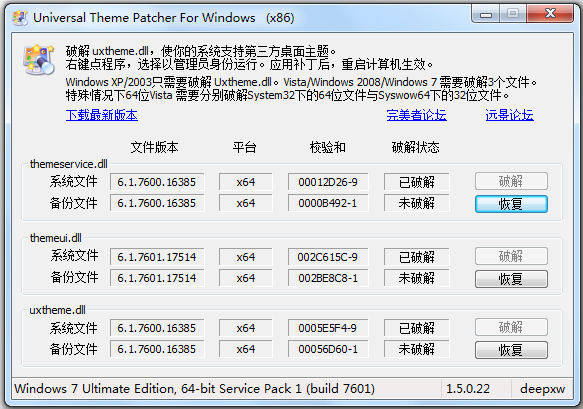This screenshot has width=583, height=409.
Task: Click uxtheme.dll system status 已破解 field
Action: click(x=416, y=328)
